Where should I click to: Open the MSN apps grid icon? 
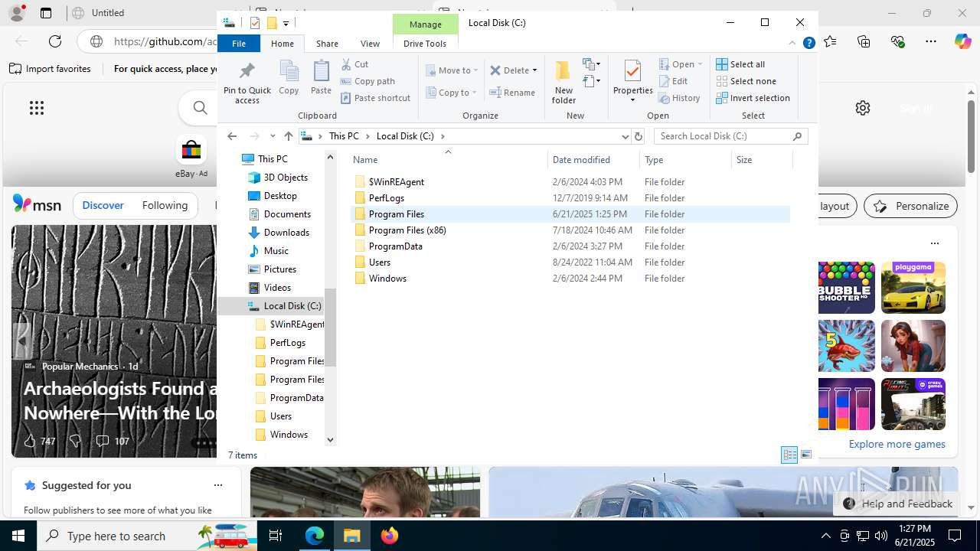pyautogui.click(x=37, y=108)
